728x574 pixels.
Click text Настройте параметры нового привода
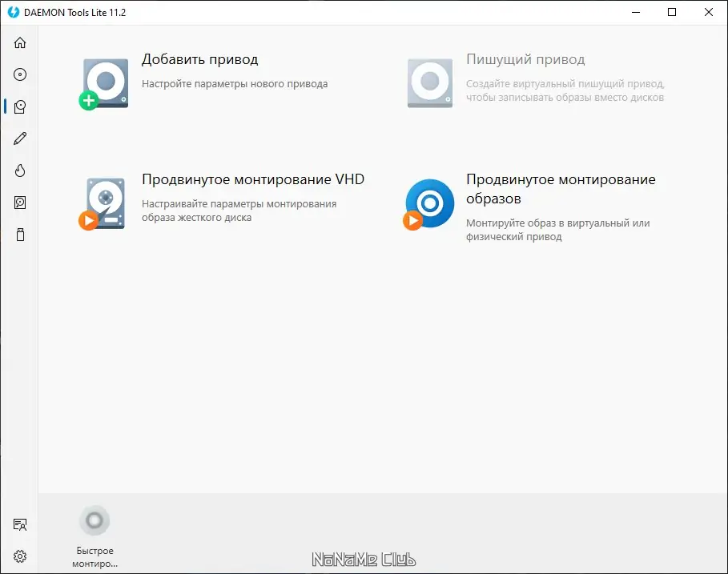[x=235, y=84]
